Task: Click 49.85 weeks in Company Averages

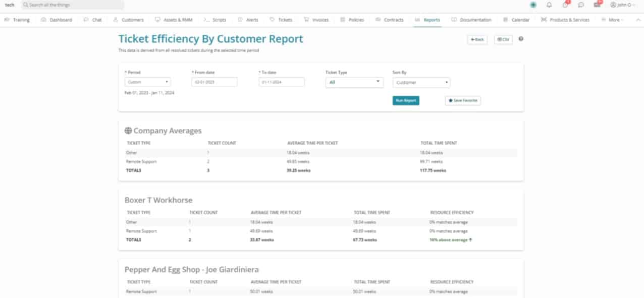Action: coord(298,161)
